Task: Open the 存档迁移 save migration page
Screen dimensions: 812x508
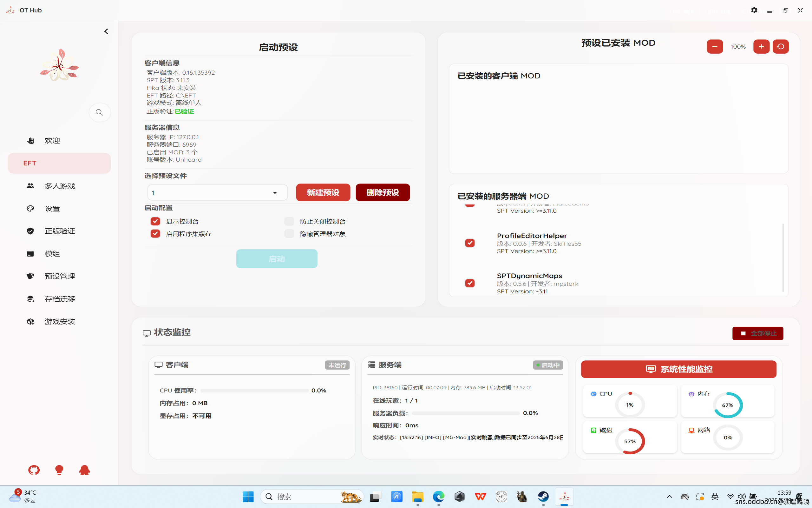Action: (59, 299)
